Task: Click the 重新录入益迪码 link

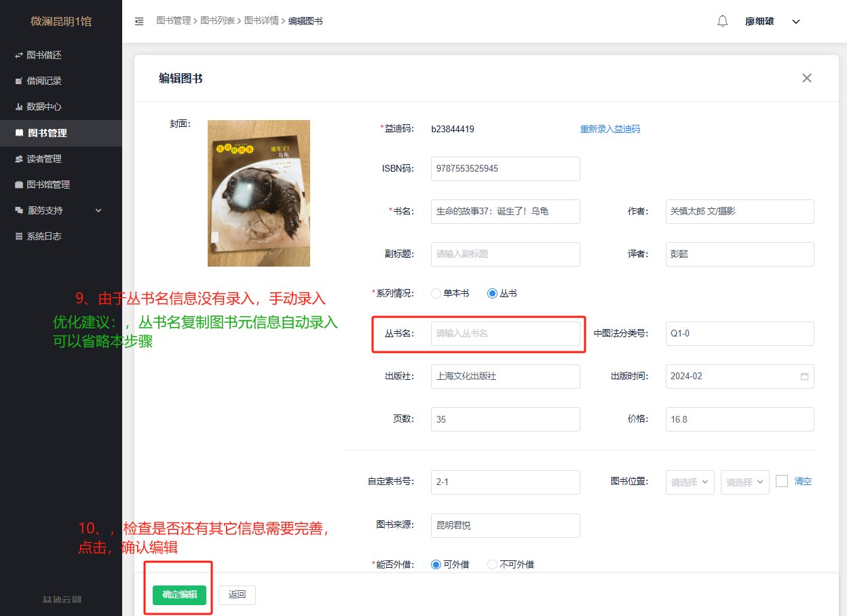Action: (609, 129)
